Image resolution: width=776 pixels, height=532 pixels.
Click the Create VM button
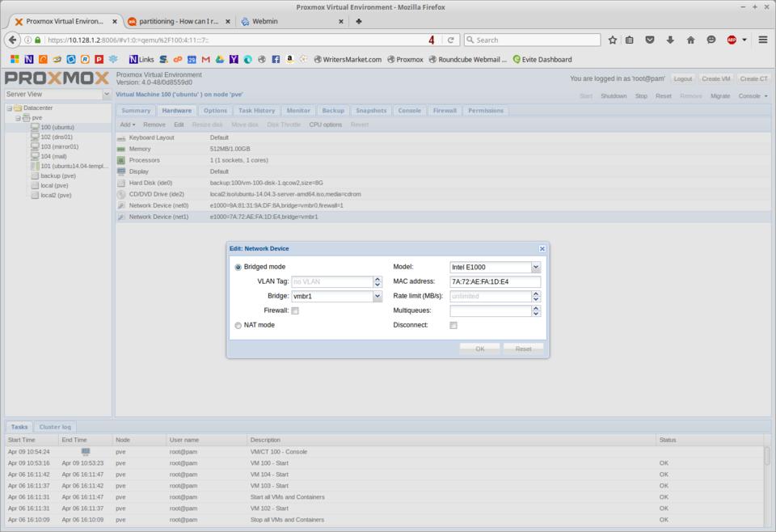[x=715, y=78]
